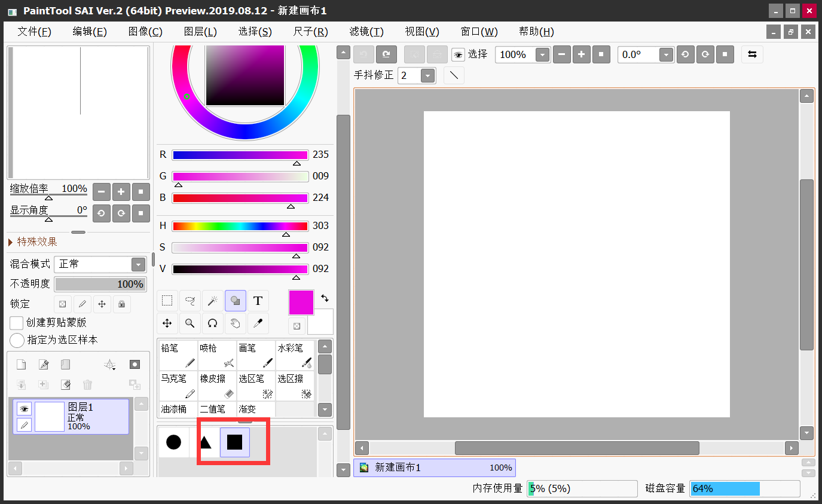Expand the 特殊效果 section
Screen dimensions: 822x504
tap(33, 242)
